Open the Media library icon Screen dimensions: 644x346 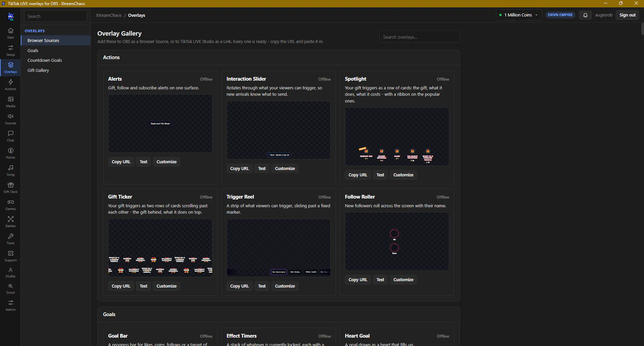pyautogui.click(x=10, y=102)
